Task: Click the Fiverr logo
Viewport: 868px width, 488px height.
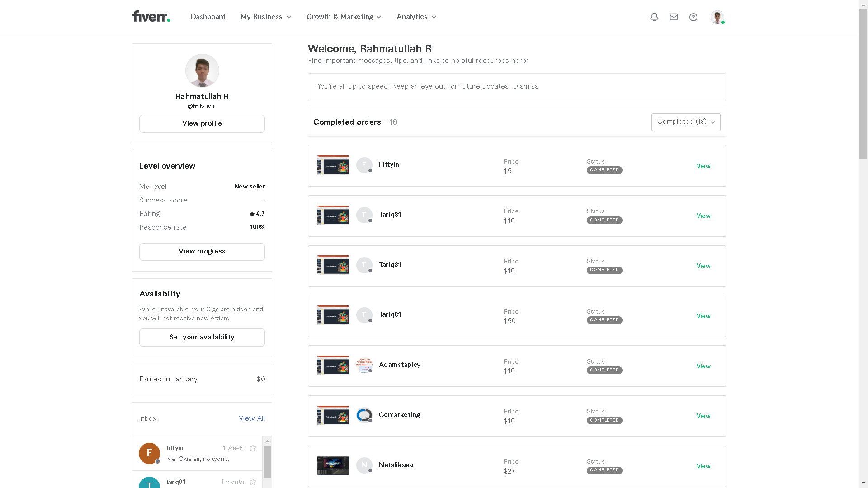Action: point(151,17)
